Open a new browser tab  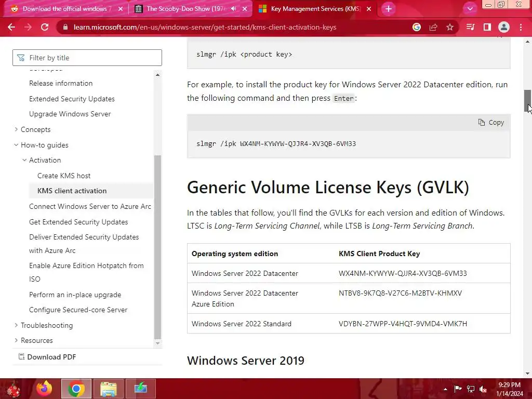(389, 9)
